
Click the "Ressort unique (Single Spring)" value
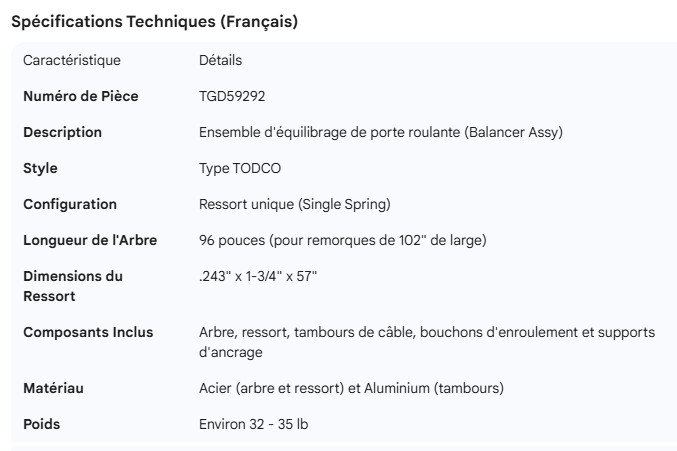pyautogui.click(x=294, y=204)
